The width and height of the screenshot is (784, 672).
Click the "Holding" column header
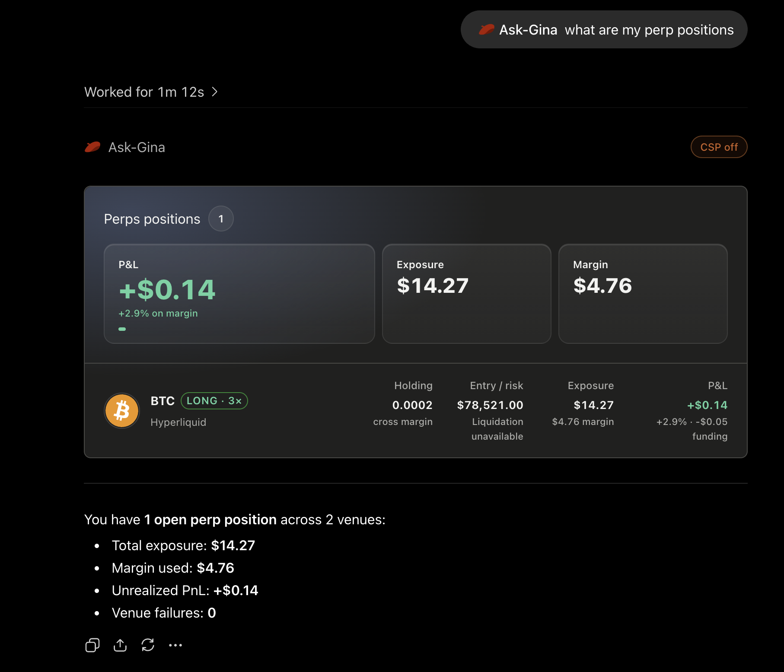pyautogui.click(x=413, y=386)
